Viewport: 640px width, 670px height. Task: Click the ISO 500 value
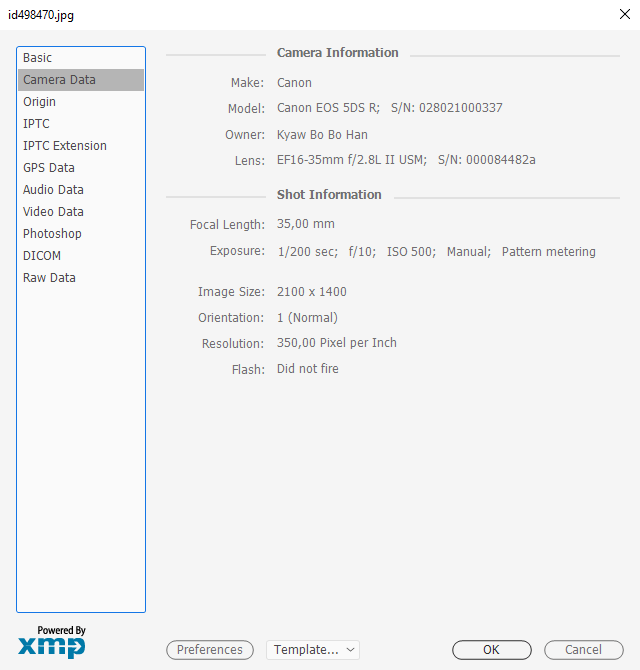tap(411, 252)
